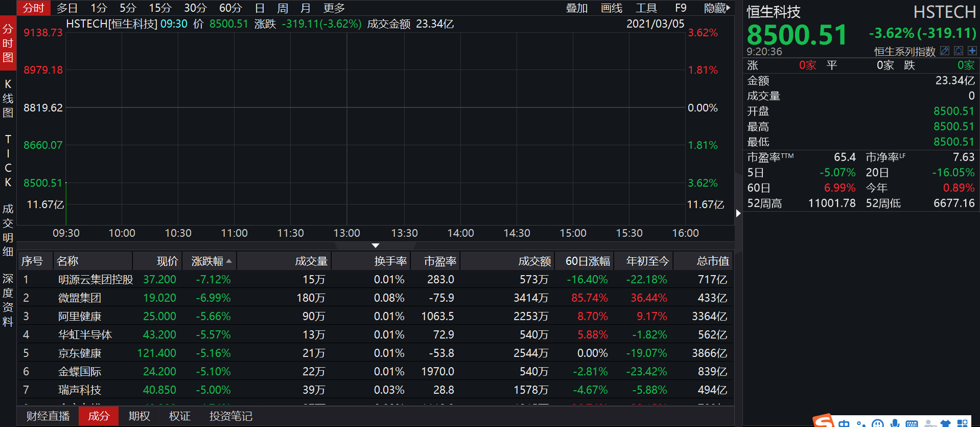
Task: Collapse the right quote panel with arrow handle
Action: (x=738, y=213)
